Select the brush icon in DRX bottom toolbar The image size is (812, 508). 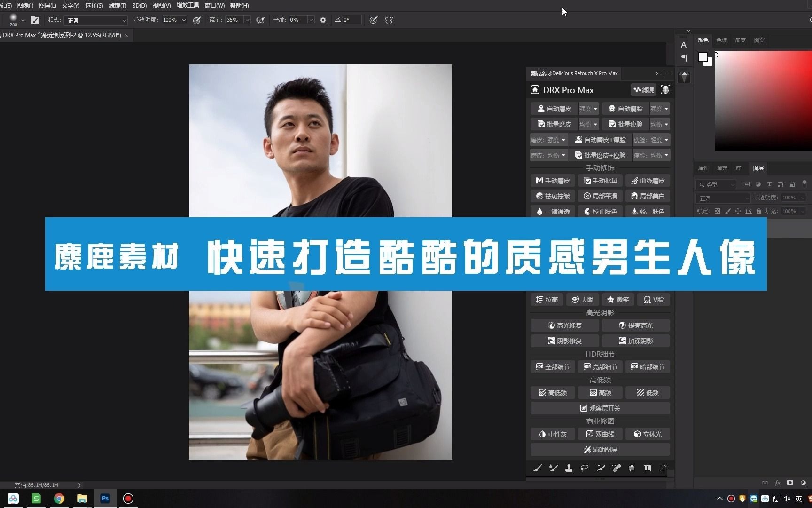[538, 468]
